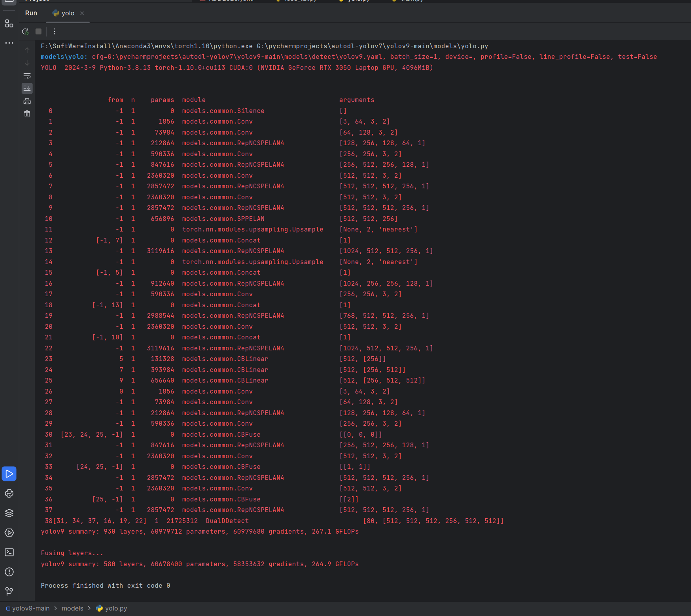Click the 'Fusing layers...' output line
Screen dimensions: 691x616
coord(72,553)
